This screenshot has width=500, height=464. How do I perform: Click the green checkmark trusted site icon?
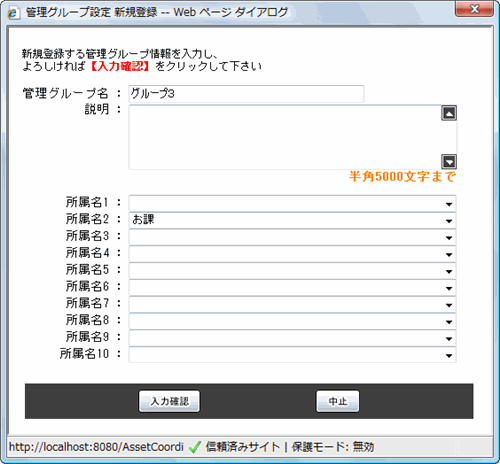[x=195, y=447]
